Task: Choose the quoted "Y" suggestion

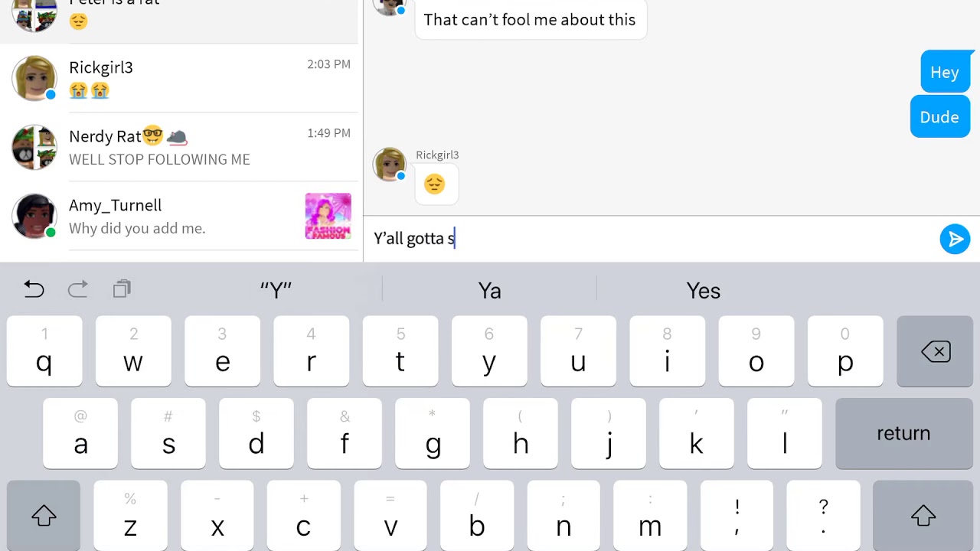Action: [x=276, y=291]
